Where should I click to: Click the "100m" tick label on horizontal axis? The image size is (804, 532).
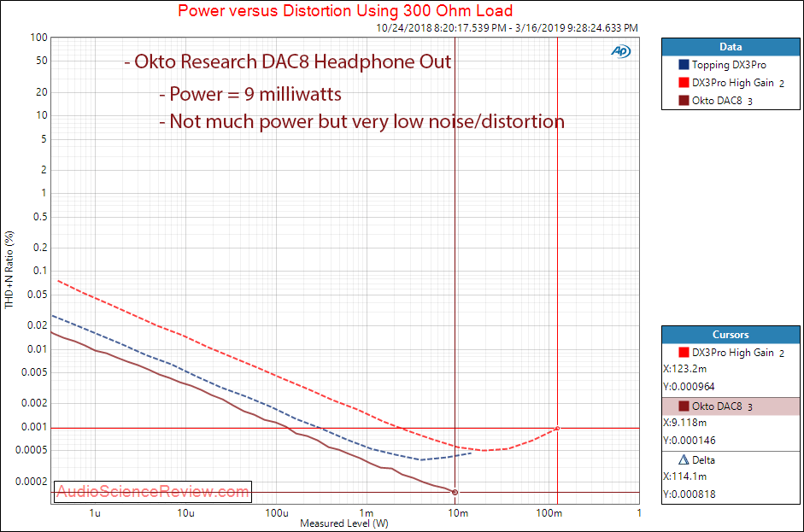click(x=549, y=513)
